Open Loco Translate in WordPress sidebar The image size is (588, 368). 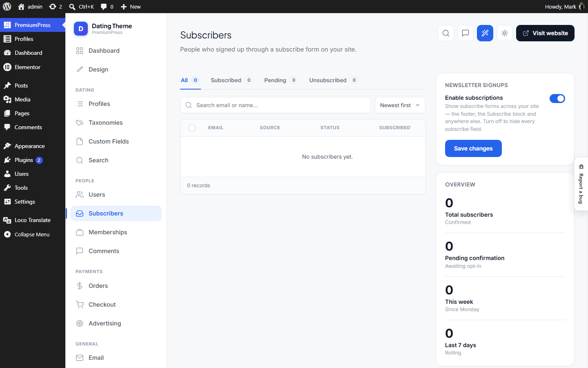(x=33, y=220)
